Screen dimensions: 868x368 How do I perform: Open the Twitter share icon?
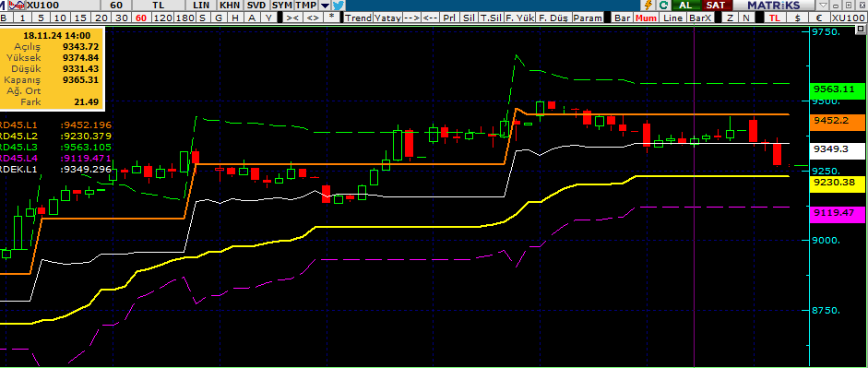[338, 5]
